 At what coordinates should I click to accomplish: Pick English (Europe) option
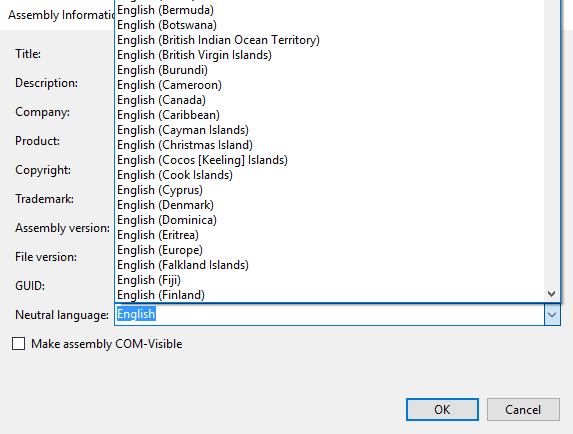point(330,250)
